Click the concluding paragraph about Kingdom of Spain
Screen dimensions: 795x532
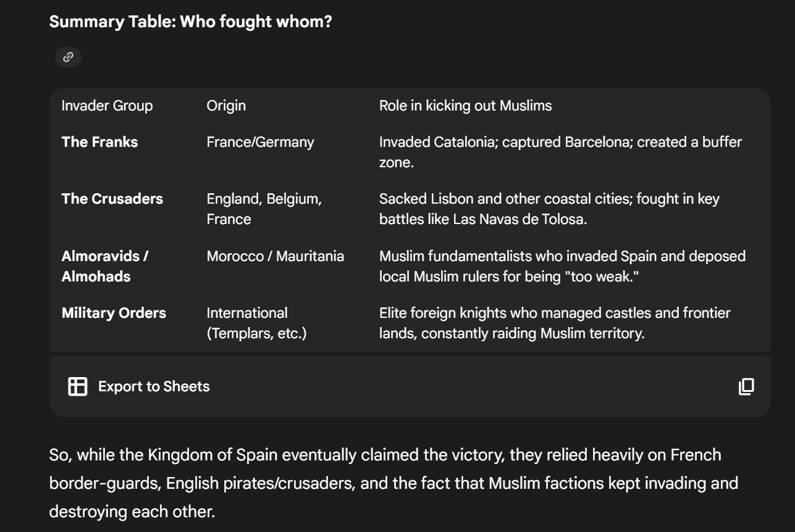coord(393,483)
